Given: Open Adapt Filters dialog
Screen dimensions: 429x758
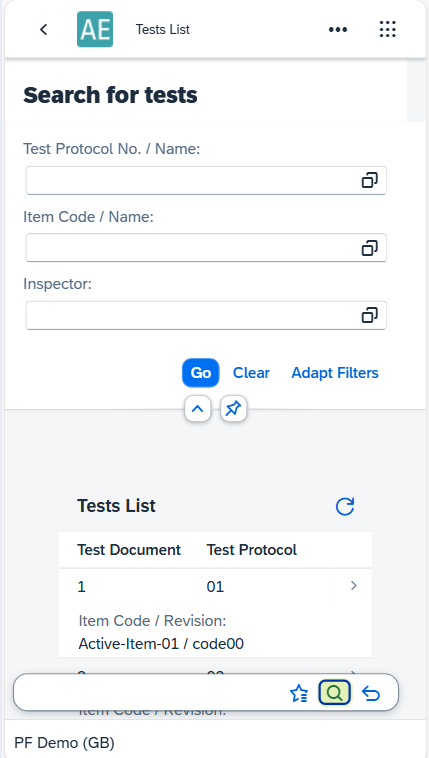Looking at the screenshot, I should [335, 373].
